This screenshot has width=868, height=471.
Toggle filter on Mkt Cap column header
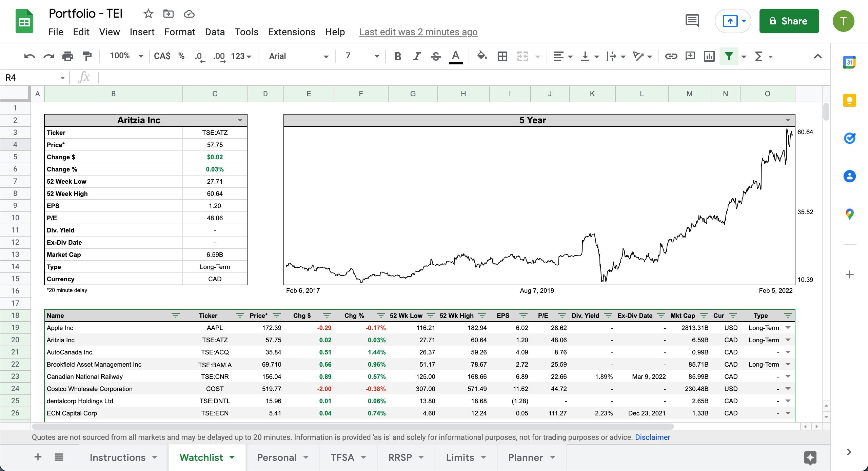coord(704,316)
